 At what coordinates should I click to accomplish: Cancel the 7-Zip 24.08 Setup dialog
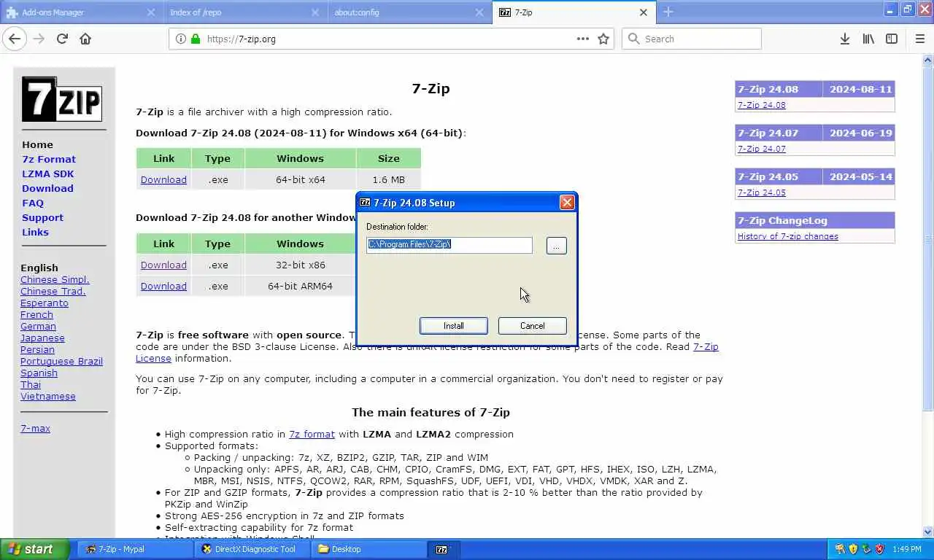coord(533,326)
